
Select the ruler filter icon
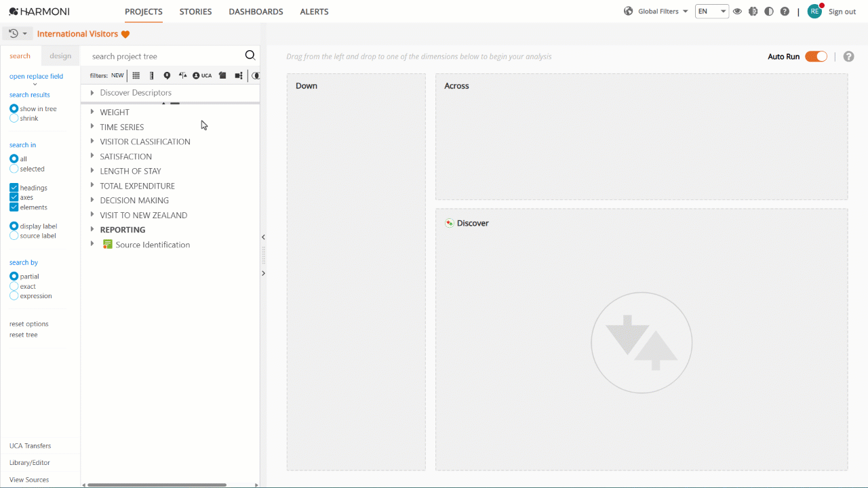(151, 76)
